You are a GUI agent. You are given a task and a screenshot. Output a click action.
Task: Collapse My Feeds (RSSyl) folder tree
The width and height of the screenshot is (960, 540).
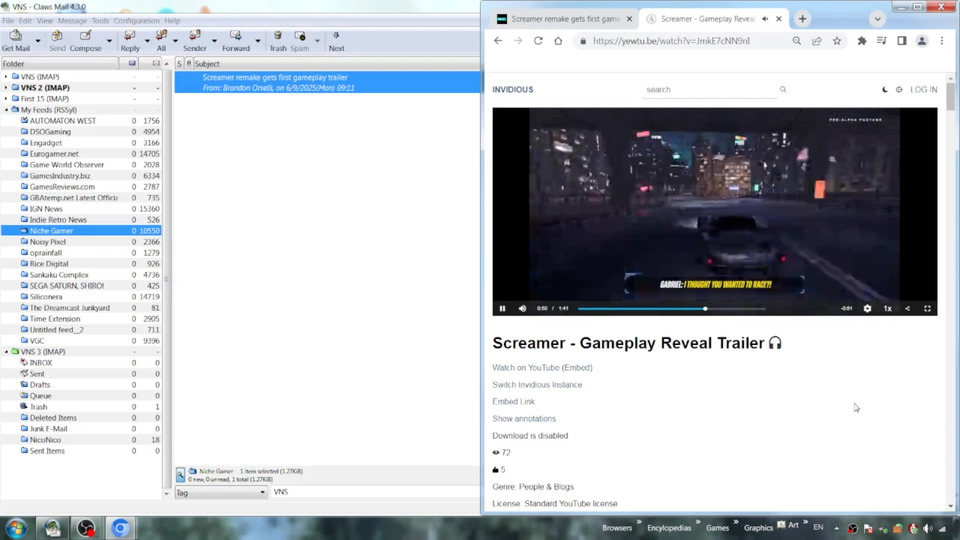point(7,110)
